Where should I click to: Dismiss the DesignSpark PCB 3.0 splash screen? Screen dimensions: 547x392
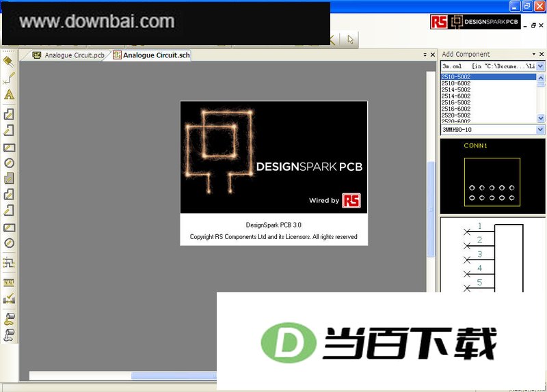click(274, 173)
